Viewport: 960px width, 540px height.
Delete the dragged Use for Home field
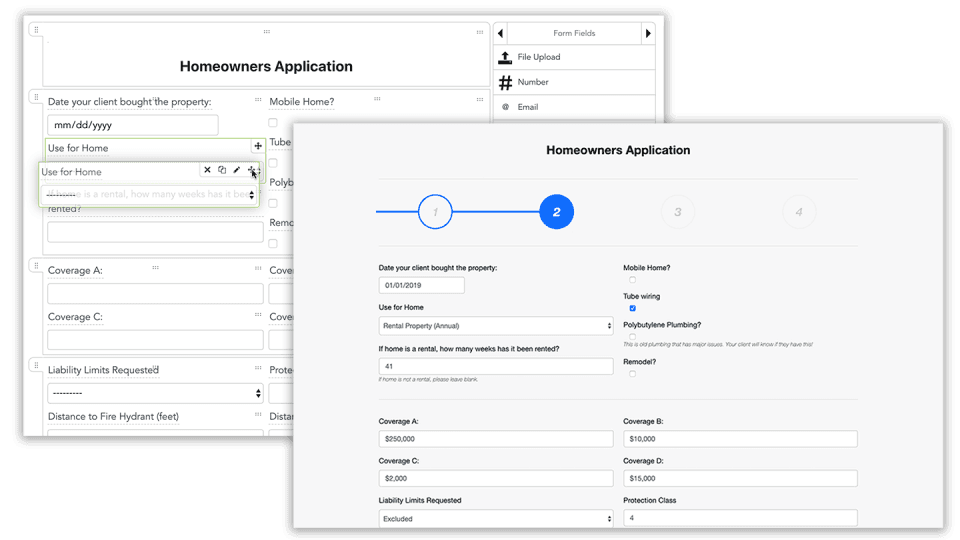click(207, 170)
